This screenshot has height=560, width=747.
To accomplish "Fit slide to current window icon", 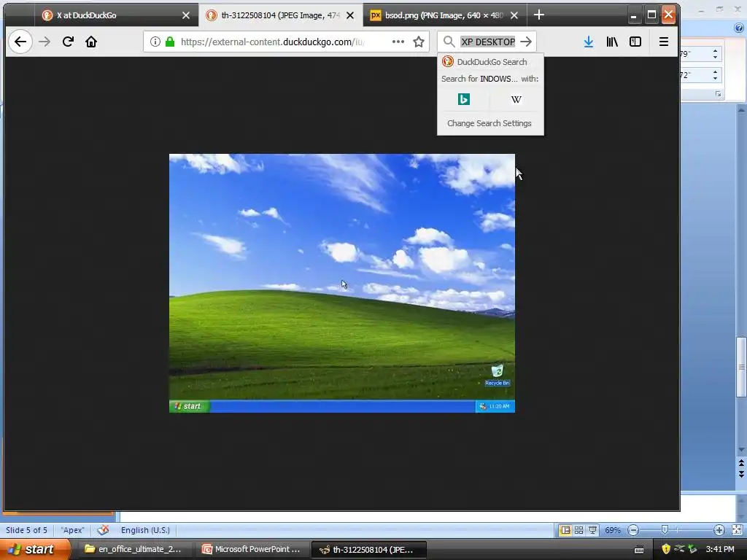I will coord(737,530).
